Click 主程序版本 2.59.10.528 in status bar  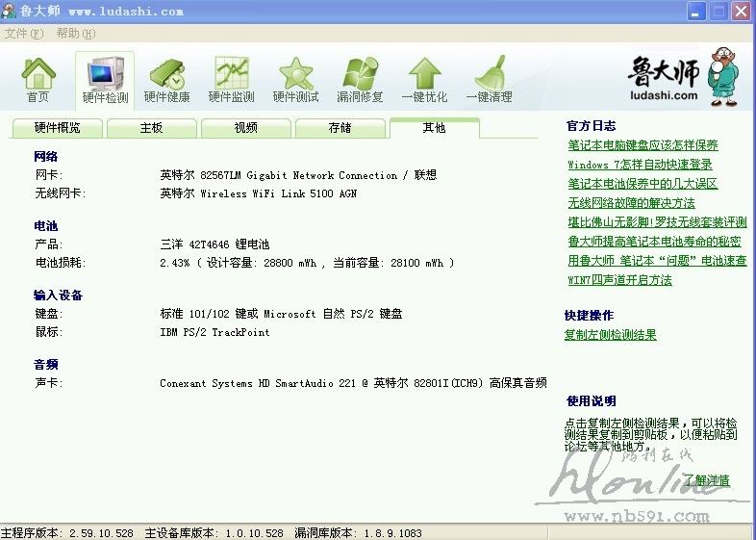point(67,532)
